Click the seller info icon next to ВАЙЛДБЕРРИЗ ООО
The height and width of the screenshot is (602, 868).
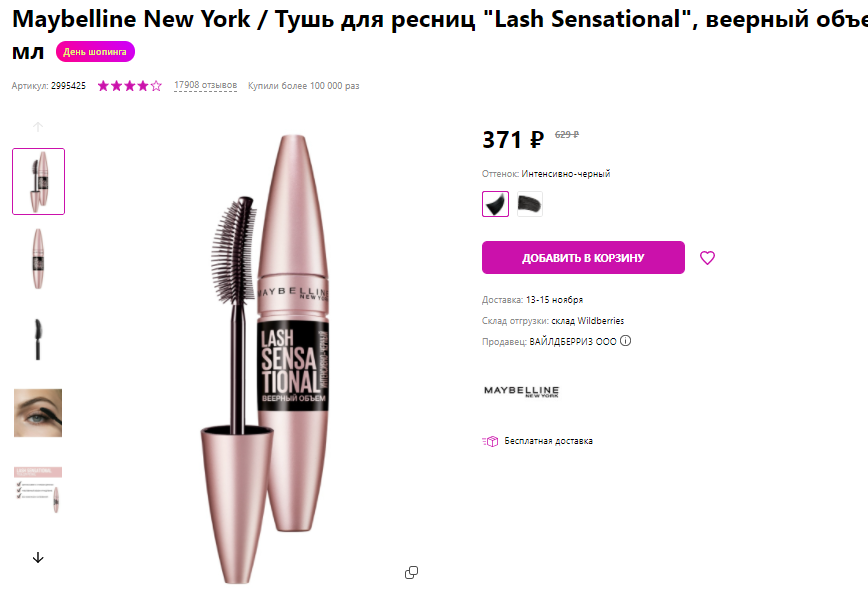click(x=626, y=341)
